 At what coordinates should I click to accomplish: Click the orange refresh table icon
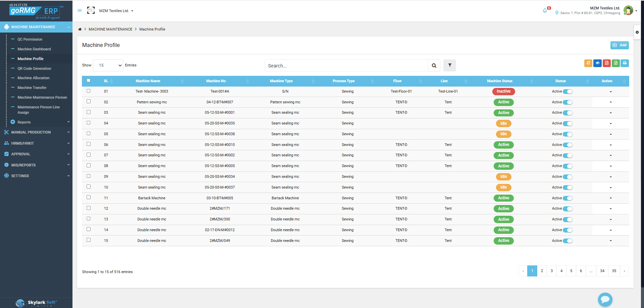coord(588,63)
